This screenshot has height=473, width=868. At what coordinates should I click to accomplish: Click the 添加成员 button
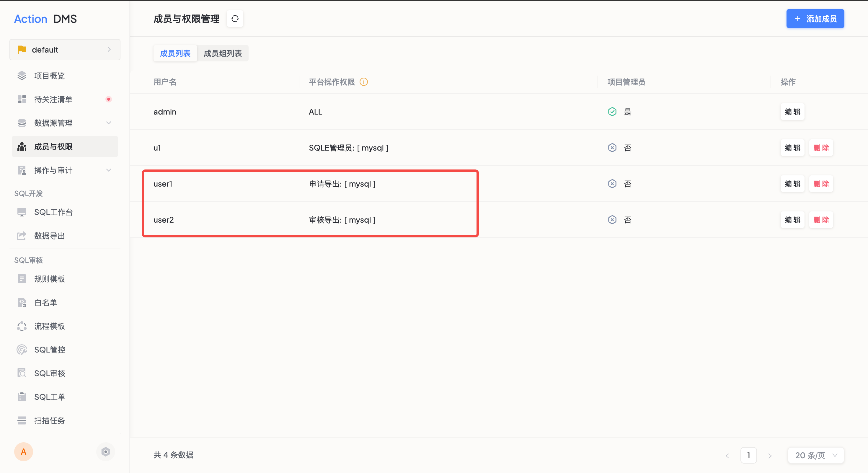(x=815, y=19)
